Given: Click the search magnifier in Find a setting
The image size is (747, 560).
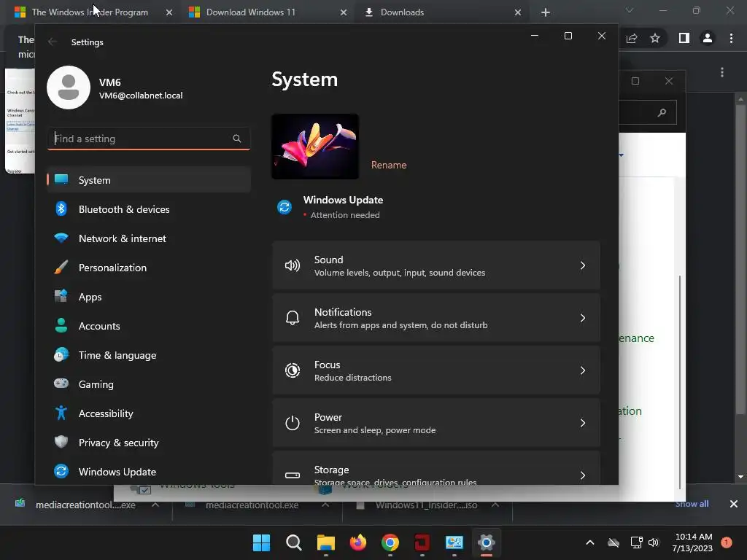Looking at the screenshot, I should coord(237,139).
